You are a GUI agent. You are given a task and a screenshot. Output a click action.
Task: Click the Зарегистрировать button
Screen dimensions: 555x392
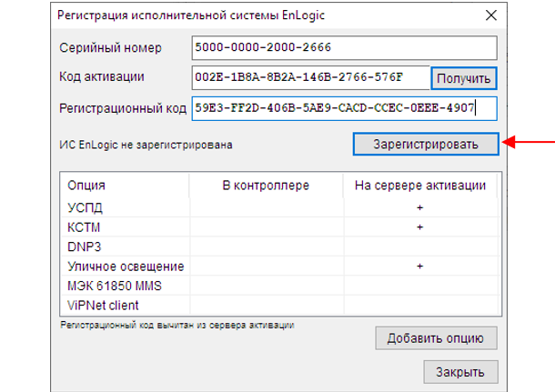coord(426,144)
